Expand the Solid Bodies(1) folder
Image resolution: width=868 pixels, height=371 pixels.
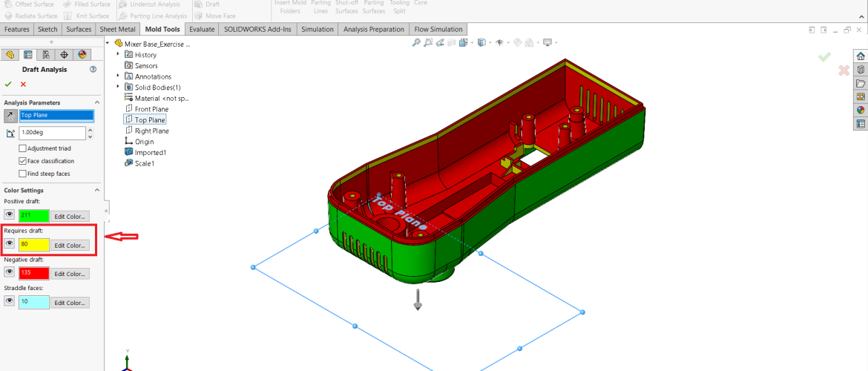118,87
